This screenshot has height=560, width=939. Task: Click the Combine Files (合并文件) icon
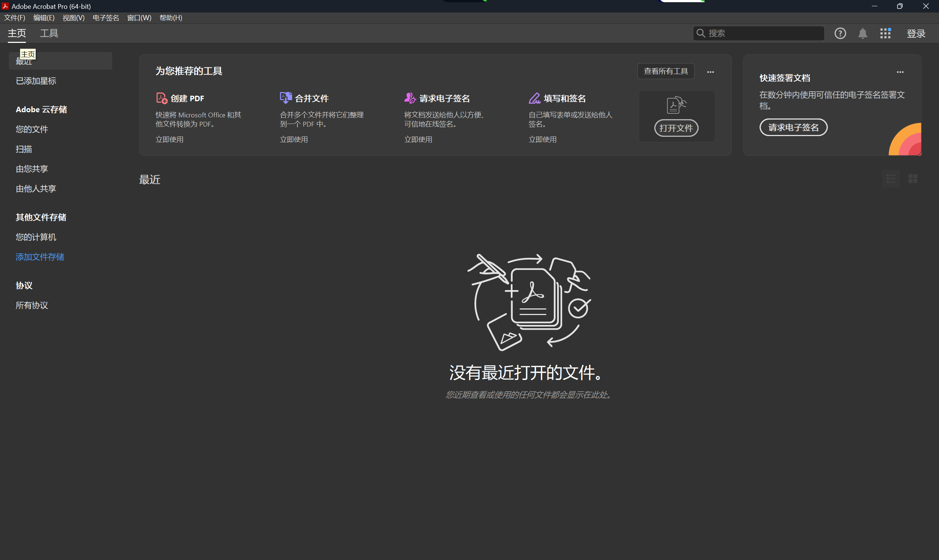[285, 98]
